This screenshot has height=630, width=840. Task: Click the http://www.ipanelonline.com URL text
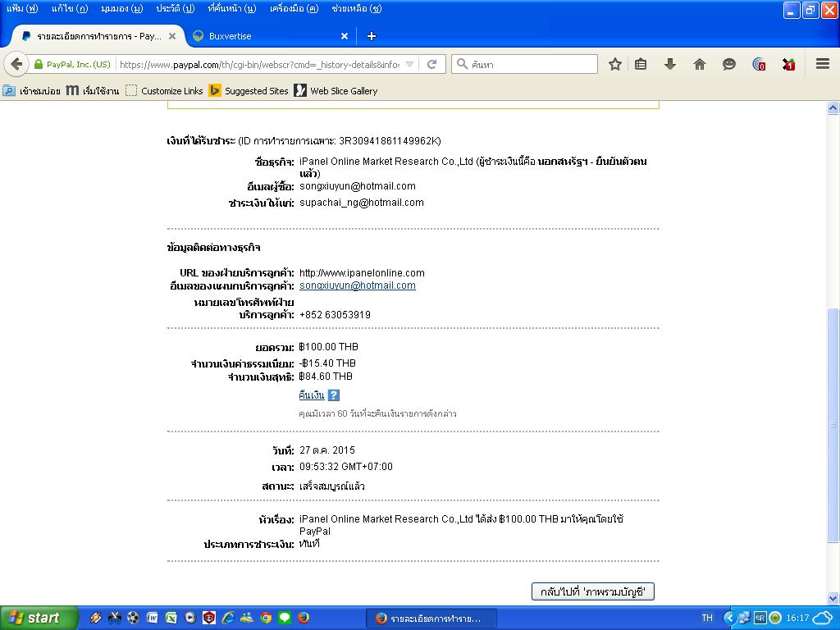[362, 273]
